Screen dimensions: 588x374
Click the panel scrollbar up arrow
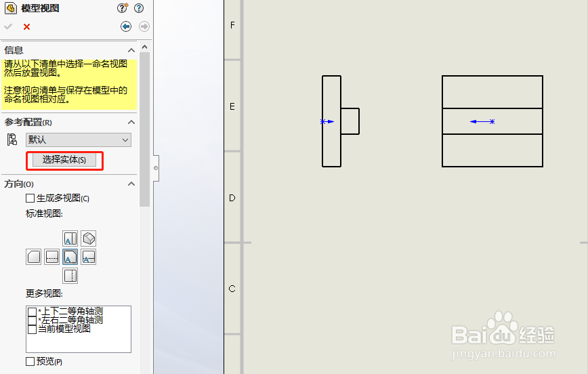145,47
